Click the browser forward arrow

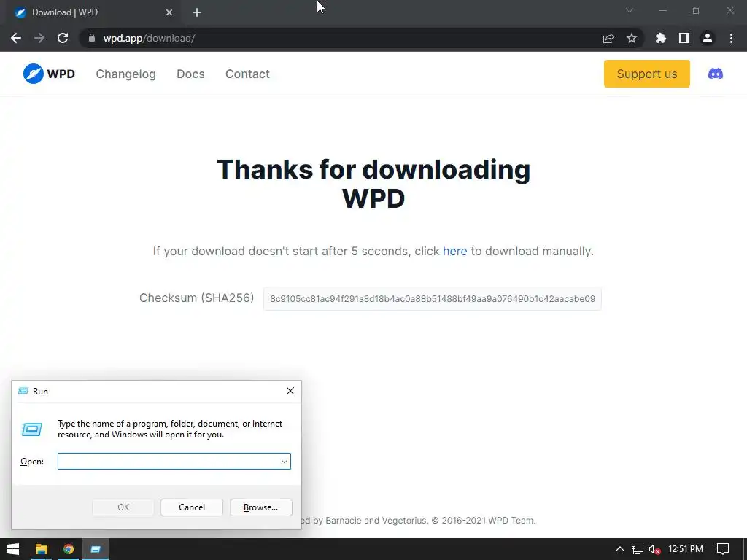coord(39,38)
